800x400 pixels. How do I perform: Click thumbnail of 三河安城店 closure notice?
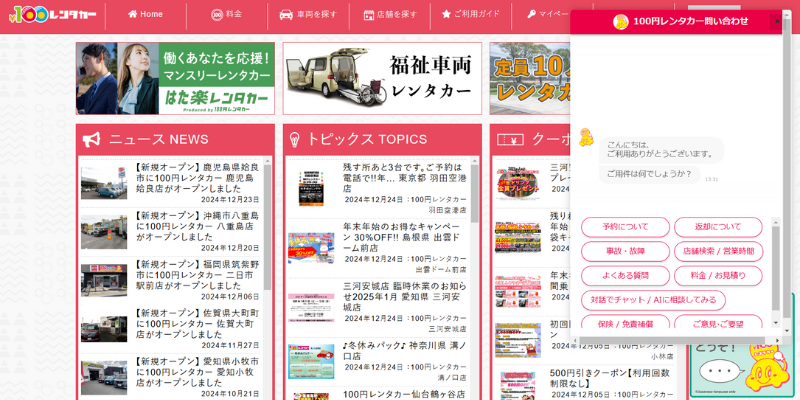click(311, 308)
